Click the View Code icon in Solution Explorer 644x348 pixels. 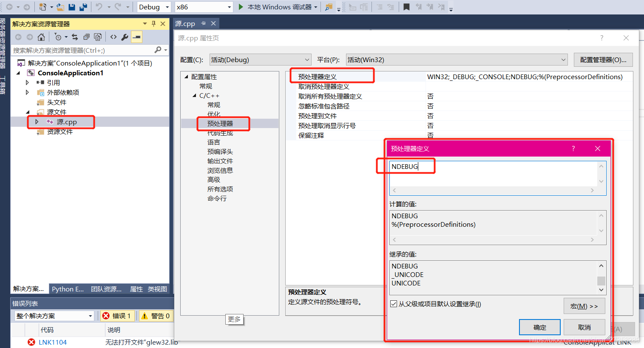[113, 37]
